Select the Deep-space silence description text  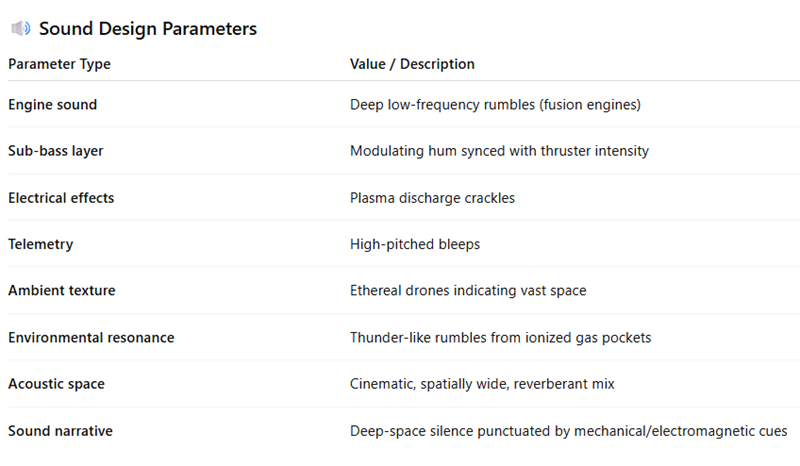568,431
